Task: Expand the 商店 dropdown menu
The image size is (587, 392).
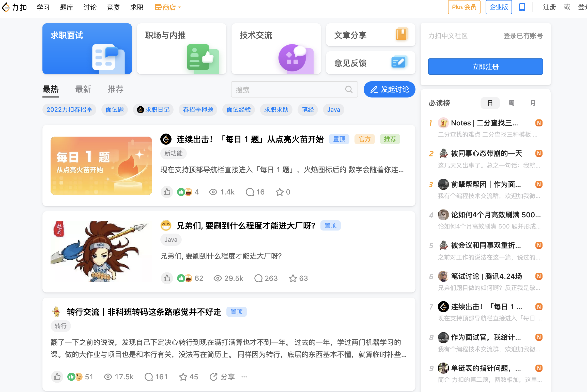Action: [168, 7]
